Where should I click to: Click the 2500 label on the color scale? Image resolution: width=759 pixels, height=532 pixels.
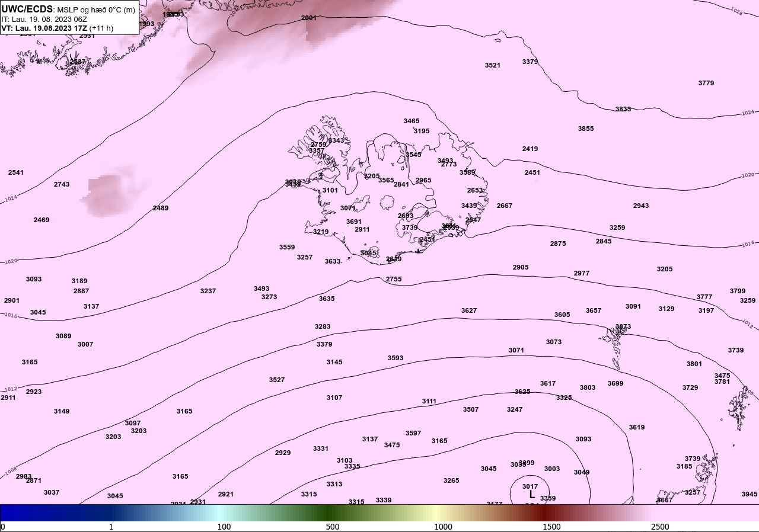point(660,527)
